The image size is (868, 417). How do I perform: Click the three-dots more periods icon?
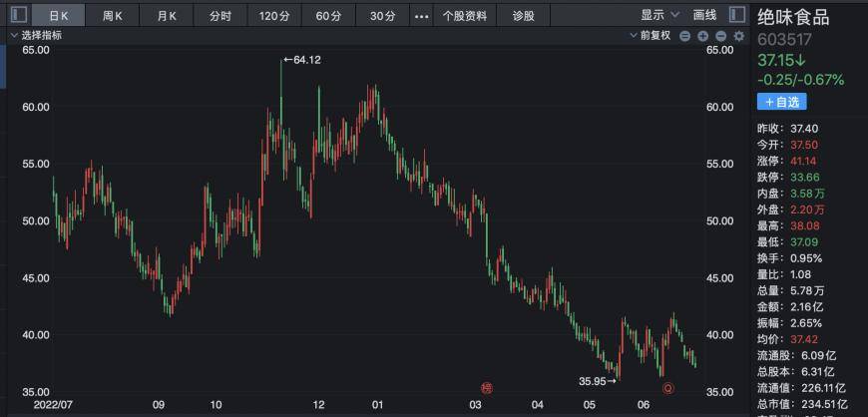(x=422, y=16)
